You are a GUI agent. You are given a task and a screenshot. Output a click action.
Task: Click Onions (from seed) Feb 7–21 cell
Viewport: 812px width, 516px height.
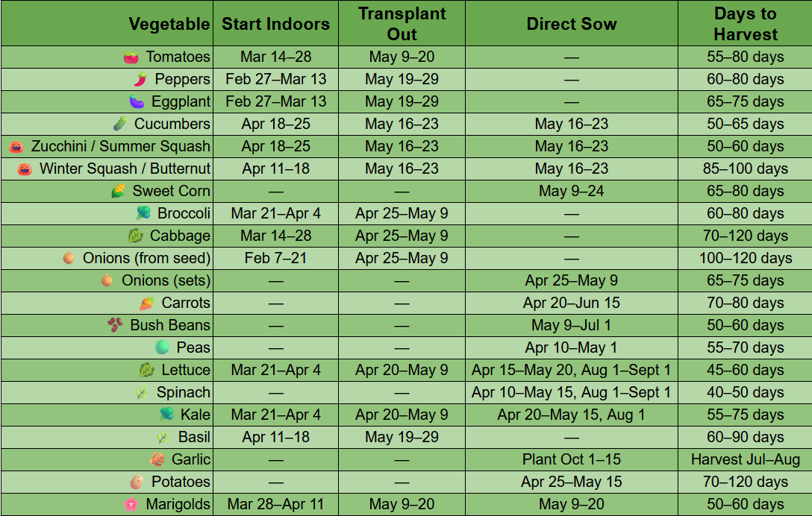(276, 258)
